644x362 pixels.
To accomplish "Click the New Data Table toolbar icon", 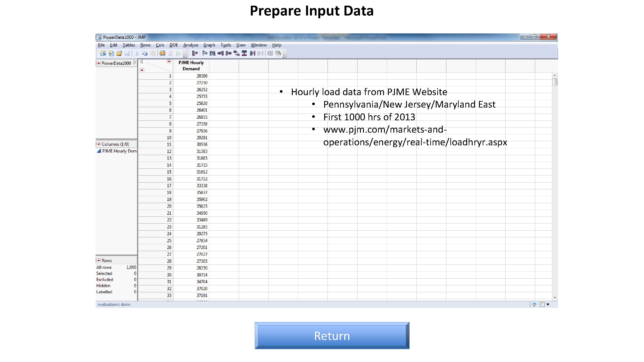I will 103,53.
